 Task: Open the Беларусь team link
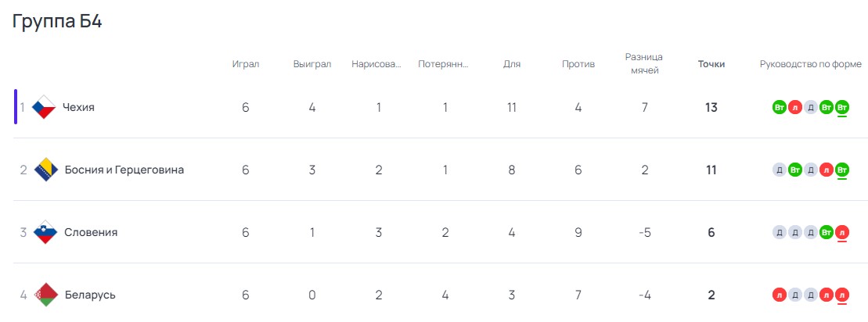[x=90, y=295]
